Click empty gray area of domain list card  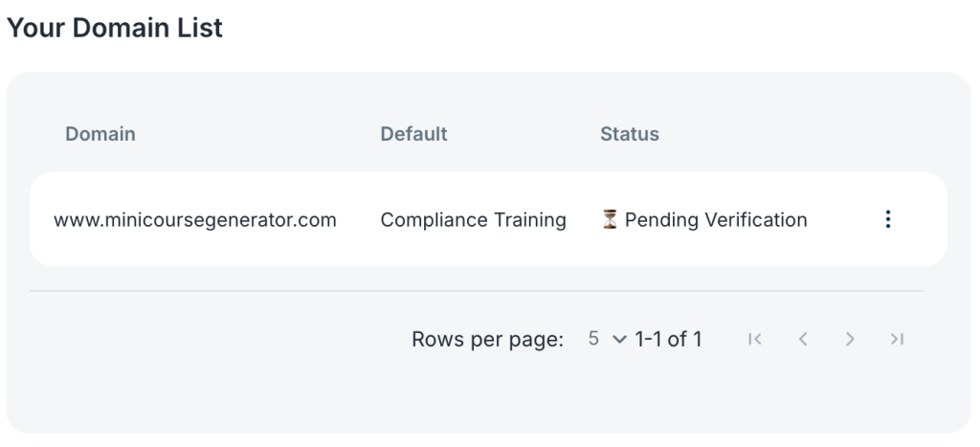click(191, 383)
